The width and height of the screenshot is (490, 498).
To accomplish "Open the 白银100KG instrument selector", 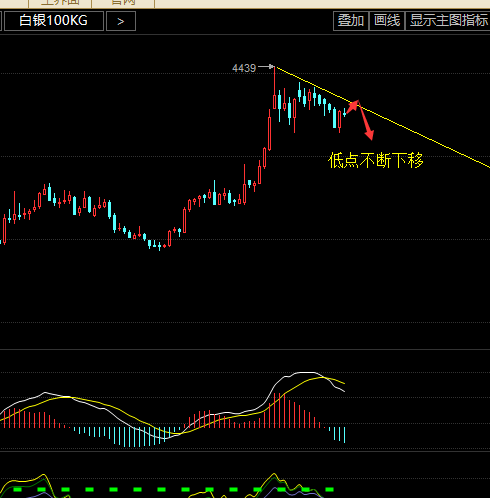I will click(54, 21).
